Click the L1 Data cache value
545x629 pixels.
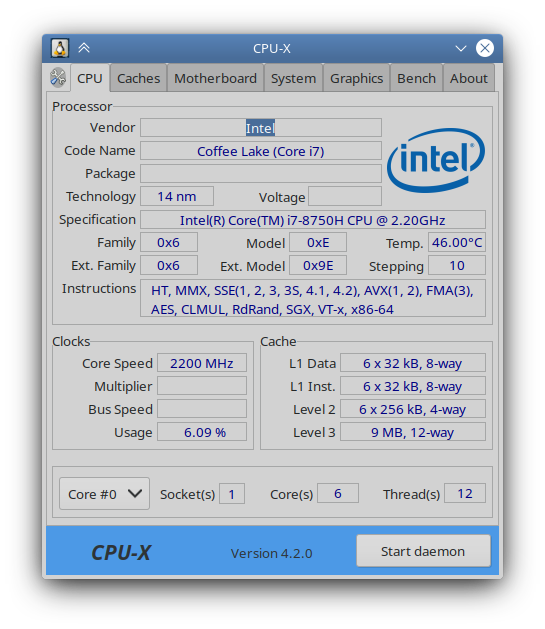413,363
